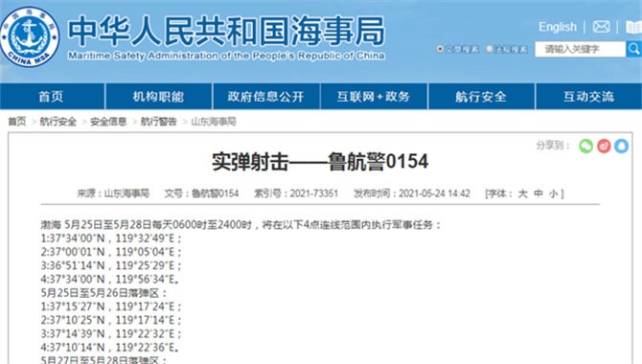Open the 互联网+政务 navigation tab
The image size is (642, 364).
pyautogui.click(x=374, y=97)
